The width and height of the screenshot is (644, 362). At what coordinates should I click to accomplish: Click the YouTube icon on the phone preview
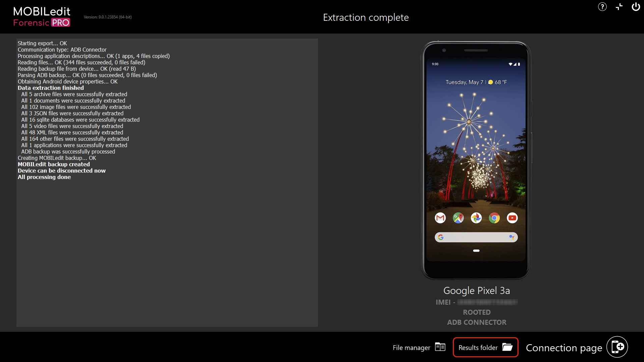click(x=513, y=218)
